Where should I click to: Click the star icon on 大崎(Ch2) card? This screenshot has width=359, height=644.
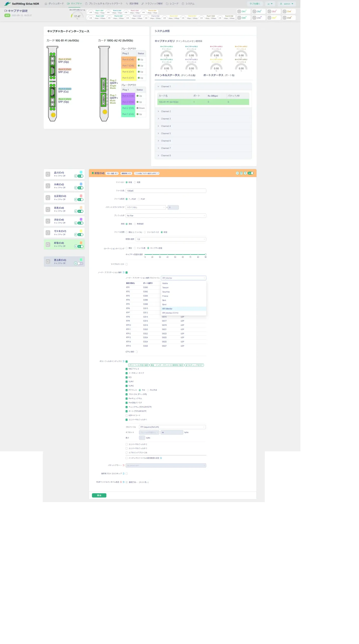(76, 188)
